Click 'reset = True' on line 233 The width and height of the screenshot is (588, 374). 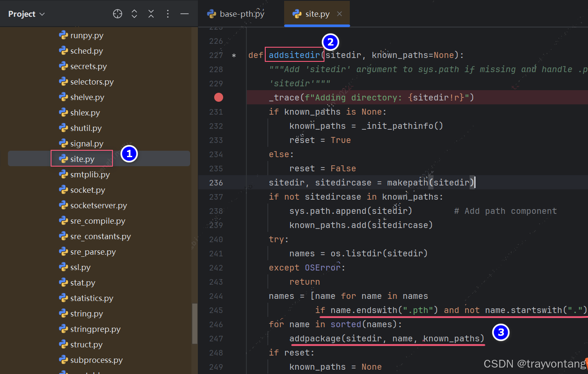coord(320,140)
